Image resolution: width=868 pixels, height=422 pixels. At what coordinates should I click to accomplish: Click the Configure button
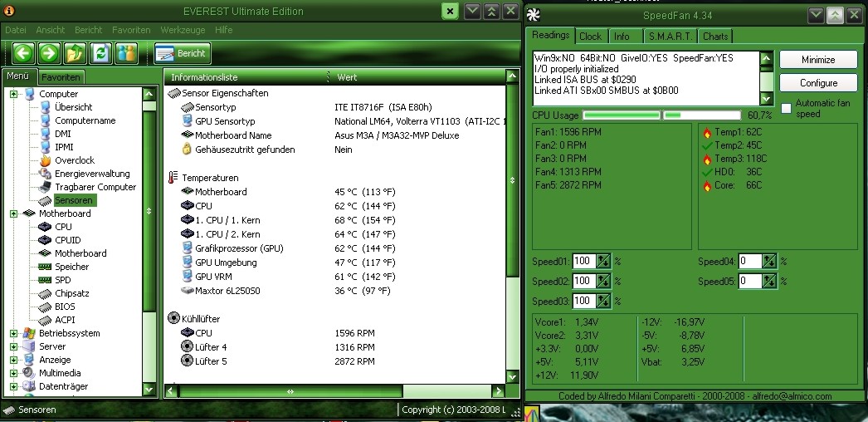point(818,83)
